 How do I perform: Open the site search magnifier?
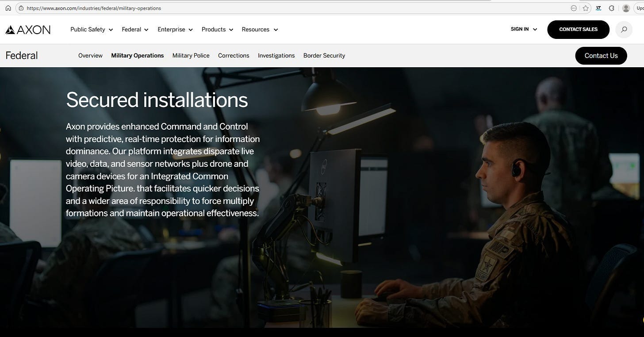pyautogui.click(x=624, y=30)
